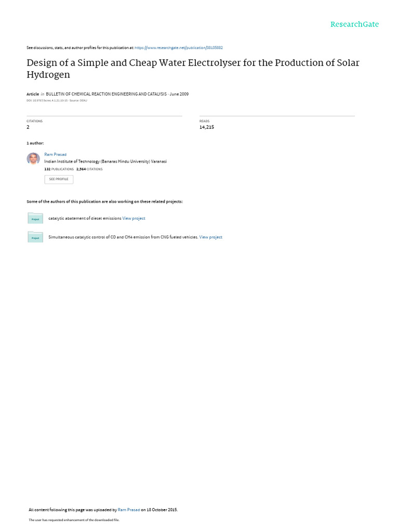Click the reads count 14,215
Screen dimensions: 399x532
click(207, 127)
